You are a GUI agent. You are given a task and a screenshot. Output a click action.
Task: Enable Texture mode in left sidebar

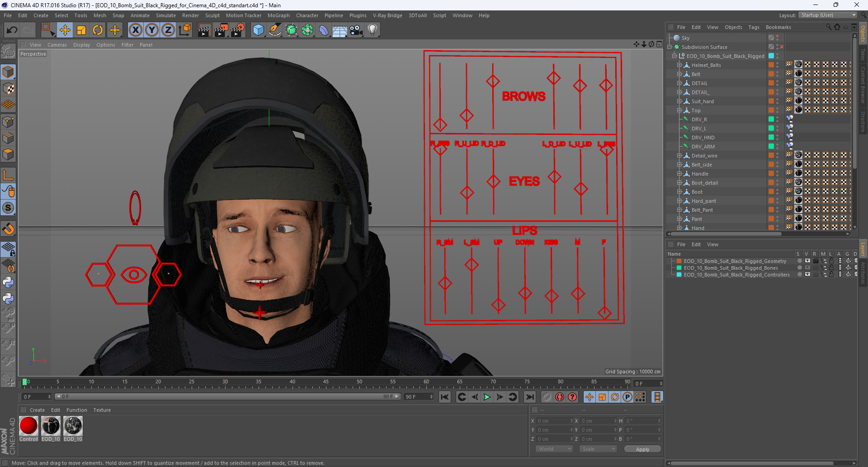[8, 89]
